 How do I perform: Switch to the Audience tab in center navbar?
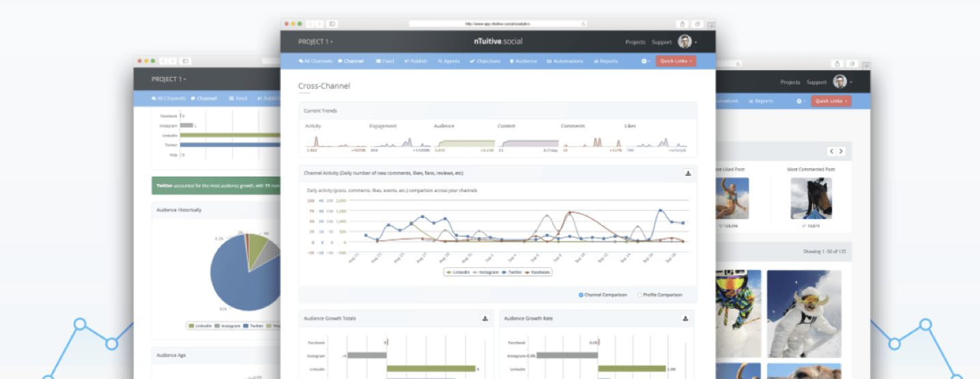click(523, 61)
